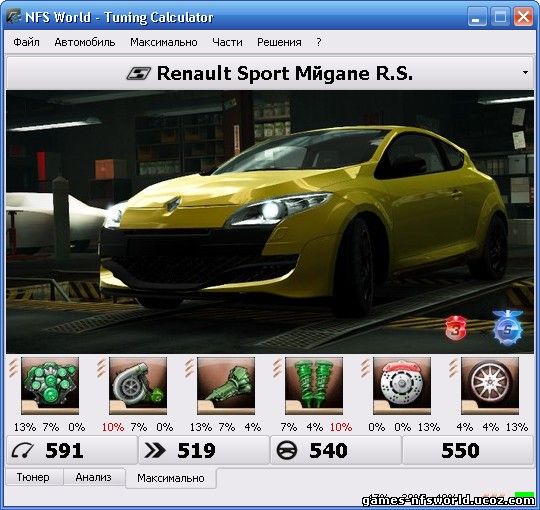Click the steering wheel handling icon
Image resolution: width=540 pixels, height=510 pixels.
287,450
